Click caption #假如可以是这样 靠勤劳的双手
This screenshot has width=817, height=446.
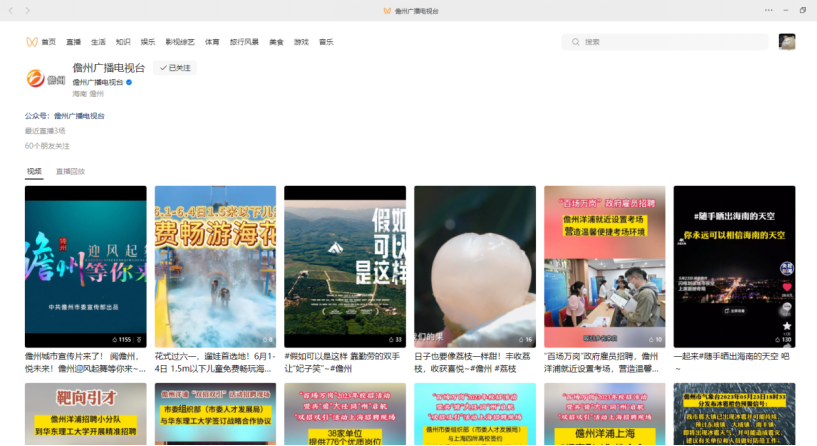[342, 362]
